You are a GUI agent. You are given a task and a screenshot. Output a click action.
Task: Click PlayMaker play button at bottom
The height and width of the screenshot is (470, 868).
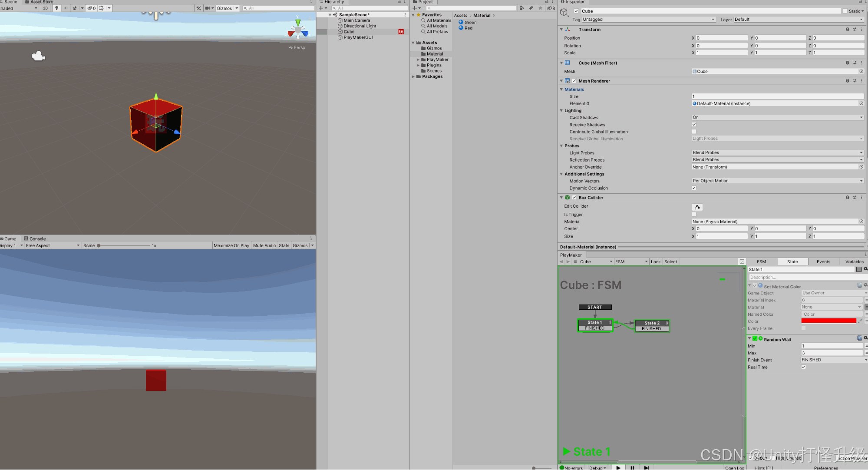[618, 467]
